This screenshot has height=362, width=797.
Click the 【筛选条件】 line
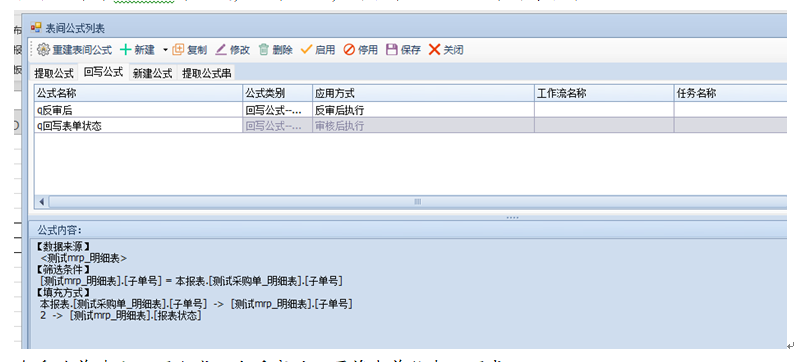(64, 269)
